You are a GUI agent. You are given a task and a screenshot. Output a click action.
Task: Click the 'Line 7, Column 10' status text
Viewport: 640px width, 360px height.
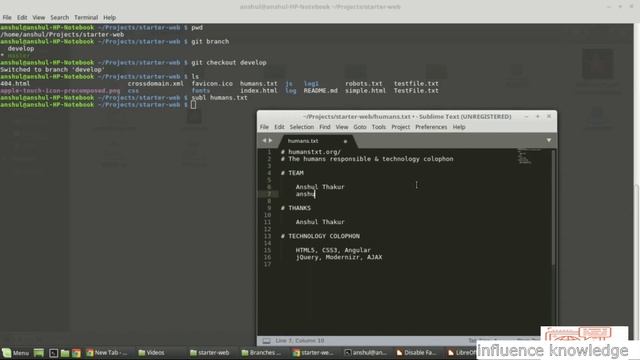300,340
